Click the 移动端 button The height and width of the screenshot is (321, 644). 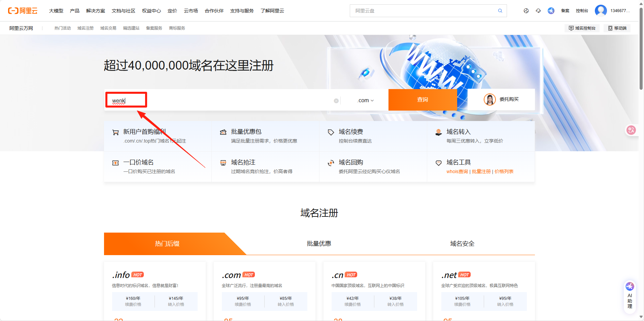[x=617, y=28]
